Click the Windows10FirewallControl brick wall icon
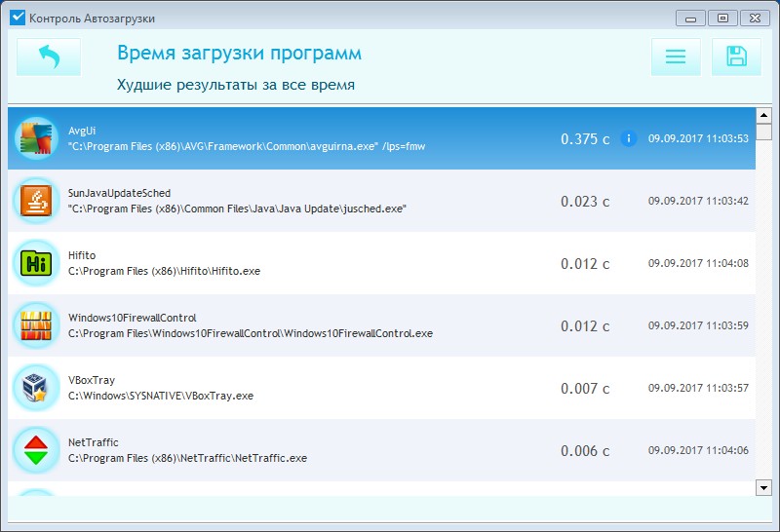780x532 pixels. 36,325
